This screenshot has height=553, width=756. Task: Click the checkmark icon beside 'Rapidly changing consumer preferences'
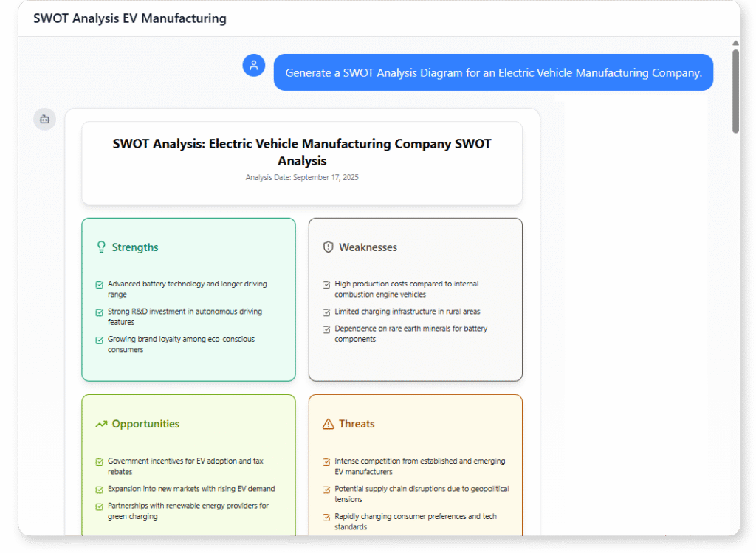[326, 516]
